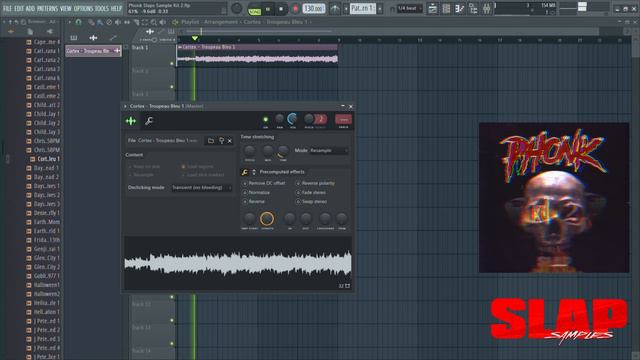Click the document icon at the browser top
Viewport: 640px width, 360px height.
(30, 31)
